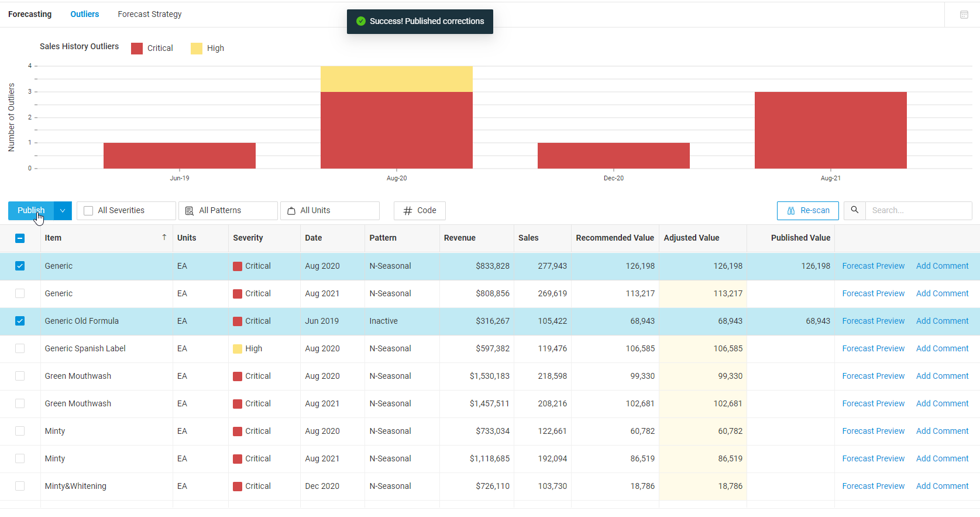Sort by the Units column header
980x517 pixels.
(187, 238)
